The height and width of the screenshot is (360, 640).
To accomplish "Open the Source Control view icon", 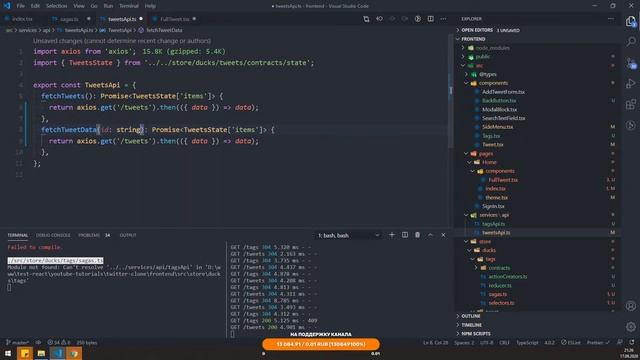I will (631, 63).
